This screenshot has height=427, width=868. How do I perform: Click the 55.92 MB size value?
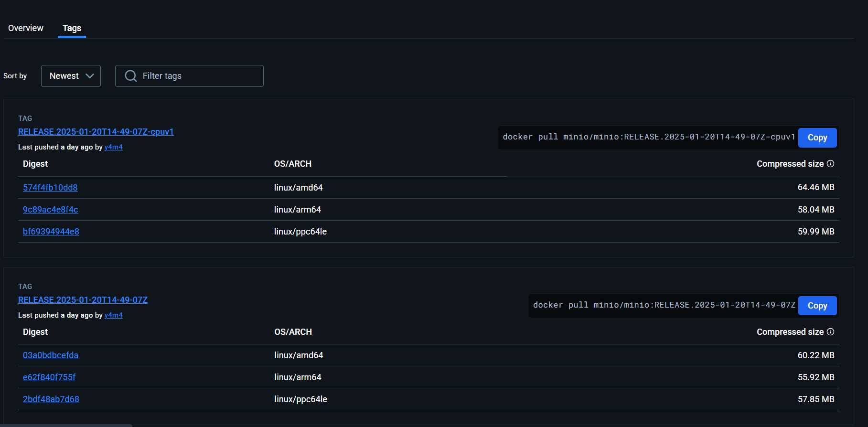tap(816, 377)
